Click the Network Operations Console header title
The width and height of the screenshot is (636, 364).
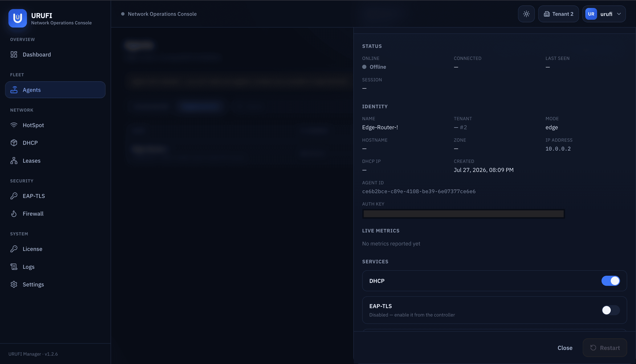pyautogui.click(x=162, y=14)
